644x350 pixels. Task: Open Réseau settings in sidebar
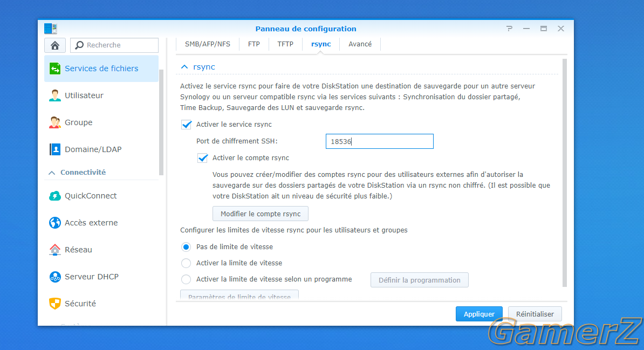click(x=101, y=250)
